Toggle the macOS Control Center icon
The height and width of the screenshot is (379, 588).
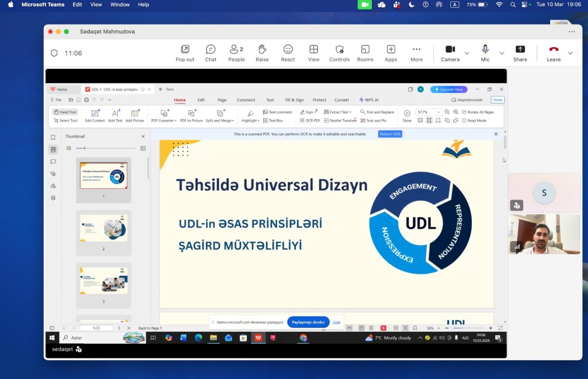pos(525,4)
